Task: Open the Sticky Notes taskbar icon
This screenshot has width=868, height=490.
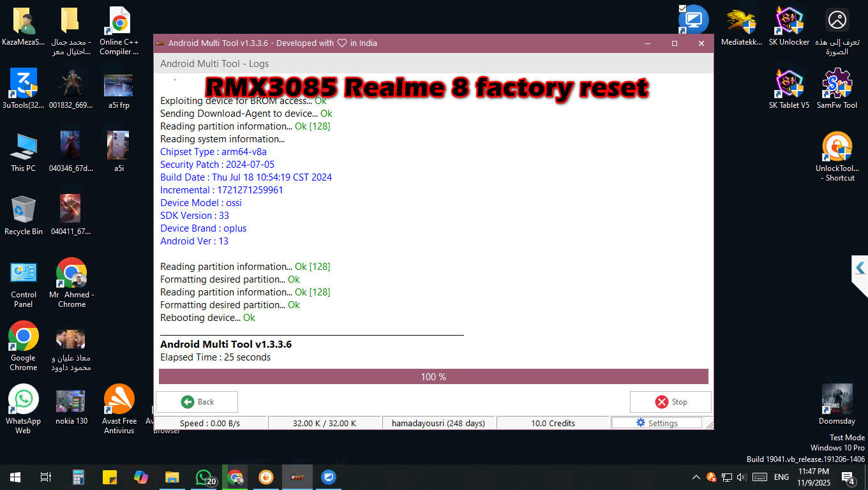Action: 110,477
